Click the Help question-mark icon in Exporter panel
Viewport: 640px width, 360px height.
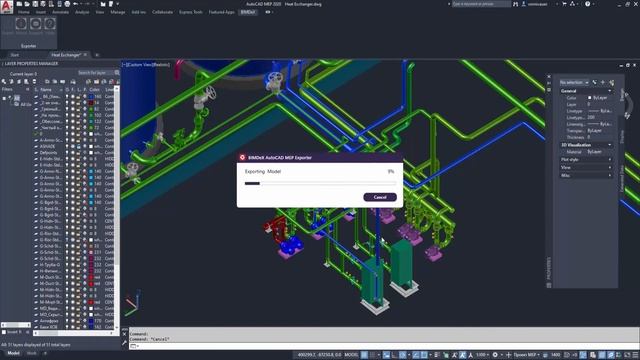tap(50, 24)
